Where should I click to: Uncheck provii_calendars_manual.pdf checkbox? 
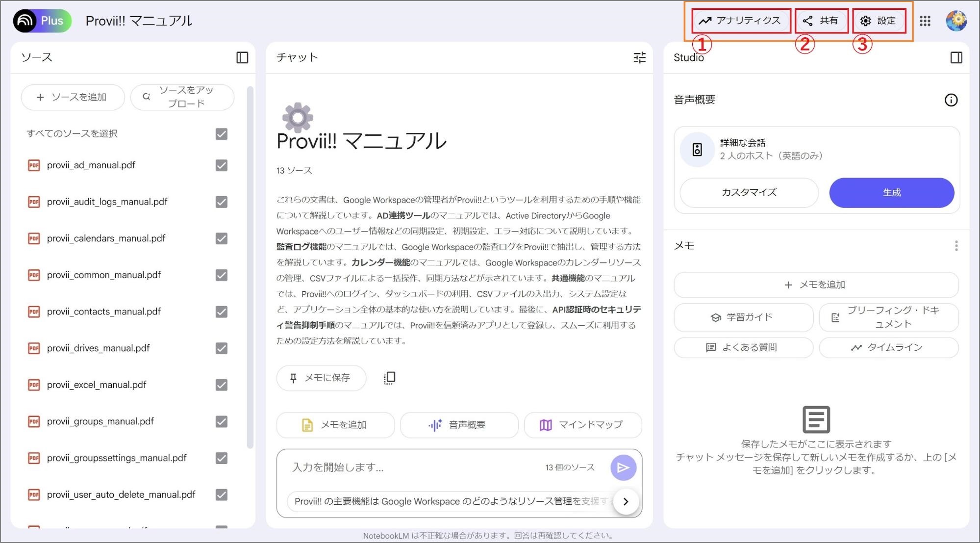[x=222, y=238]
